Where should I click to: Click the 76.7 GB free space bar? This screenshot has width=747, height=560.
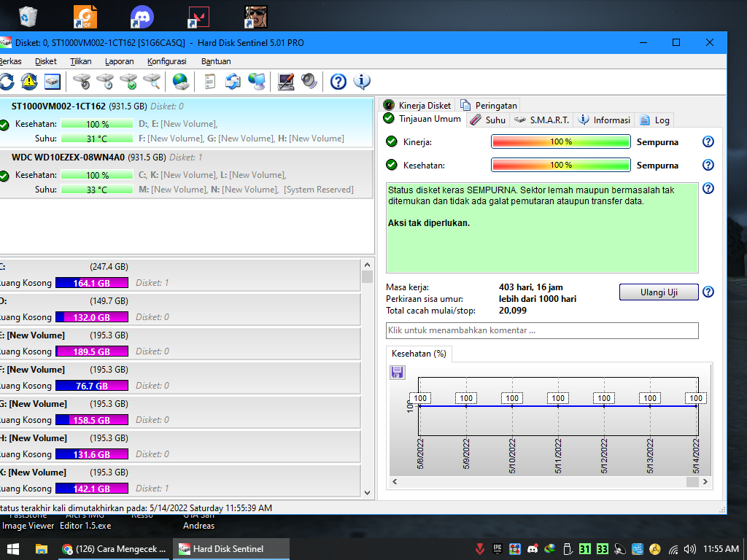pos(91,386)
